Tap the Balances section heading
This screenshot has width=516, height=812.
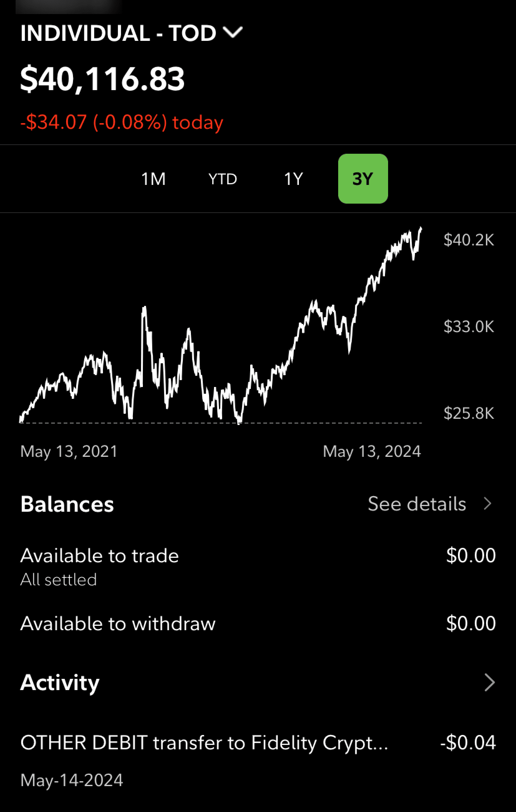tap(67, 504)
